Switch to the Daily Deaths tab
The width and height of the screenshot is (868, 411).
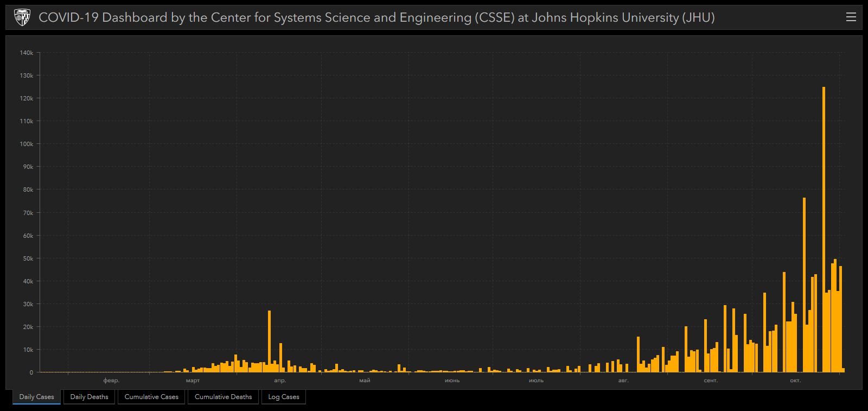(x=89, y=397)
